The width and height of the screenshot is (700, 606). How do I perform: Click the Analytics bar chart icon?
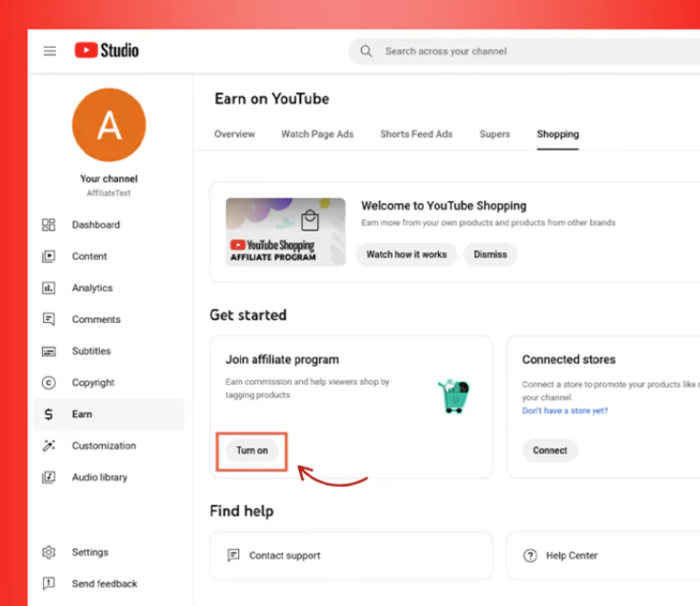(49, 288)
